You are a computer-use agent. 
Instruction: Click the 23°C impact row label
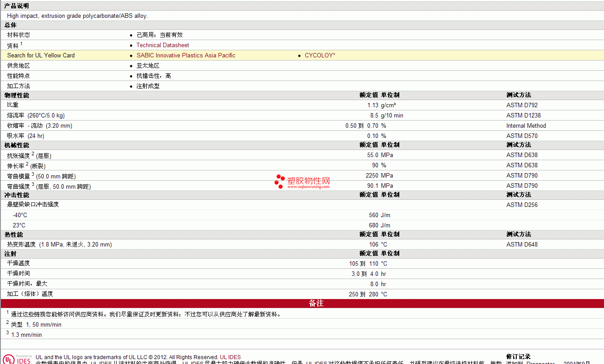point(19,225)
